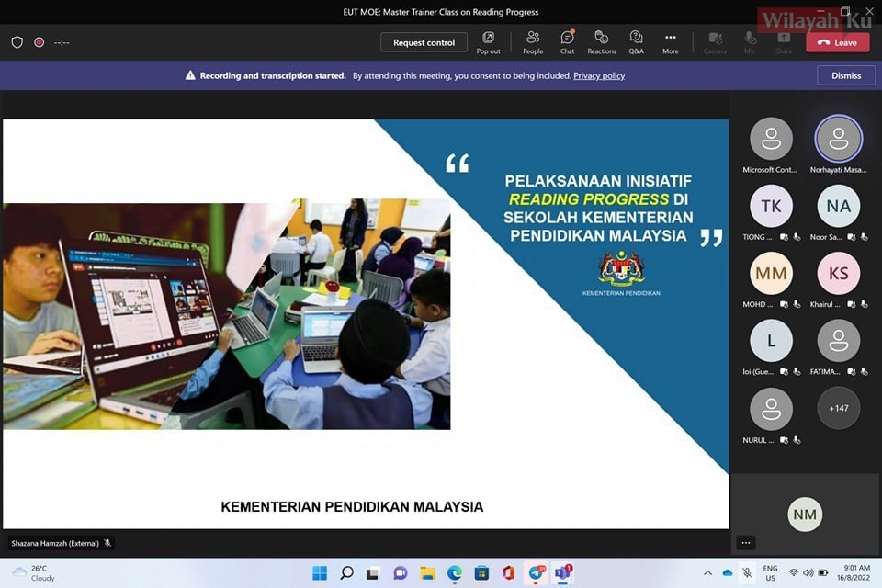Click the OneDrive cloud tray icon
The height and width of the screenshot is (588, 882).
(x=728, y=572)
